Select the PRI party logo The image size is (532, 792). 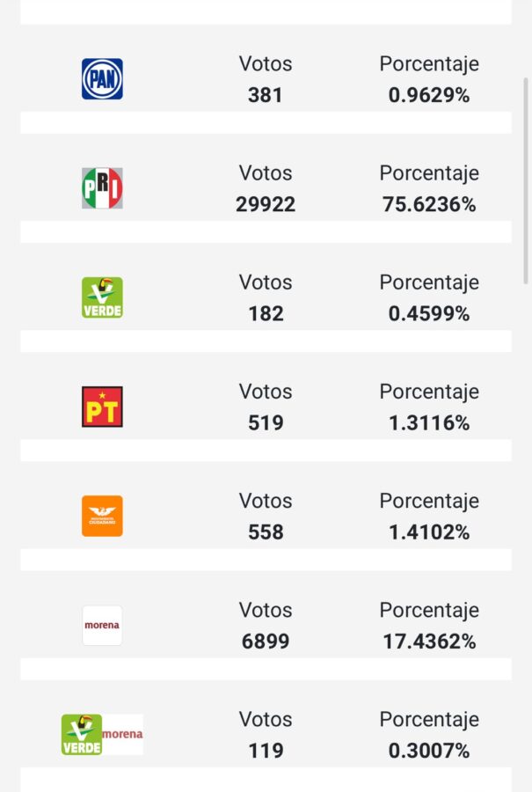[x=102, y=188]
